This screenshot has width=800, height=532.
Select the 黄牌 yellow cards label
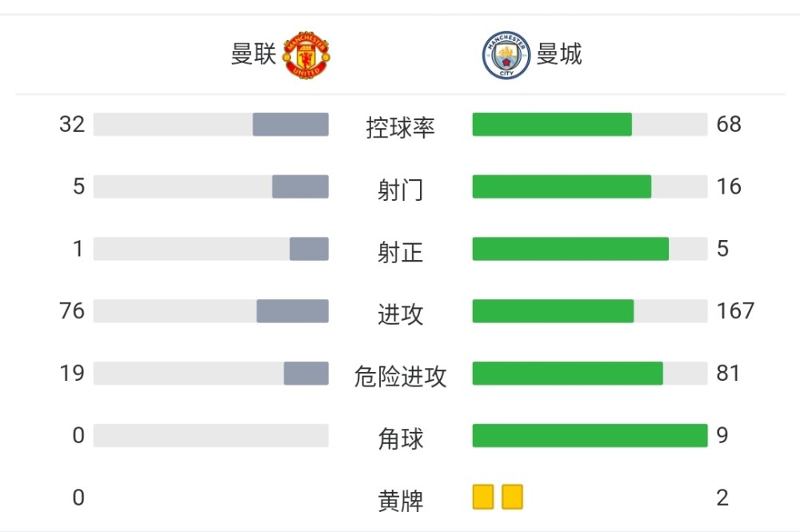point(401,501)
